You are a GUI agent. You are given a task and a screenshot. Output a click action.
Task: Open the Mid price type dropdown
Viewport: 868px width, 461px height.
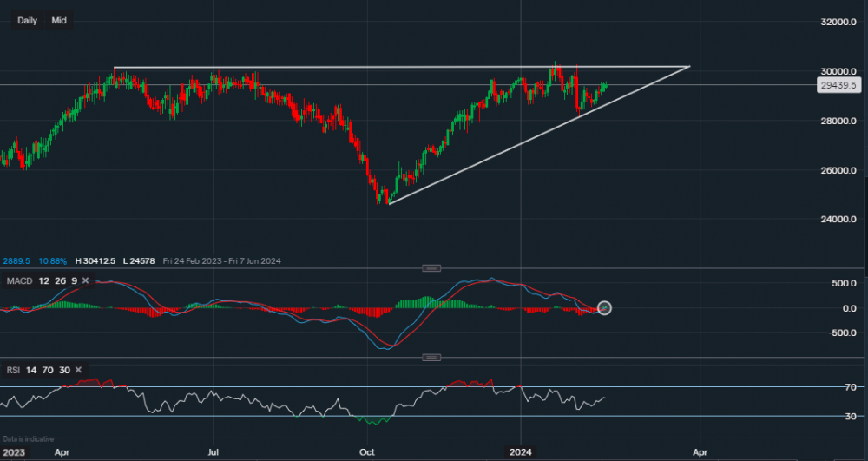pos(59,20)
